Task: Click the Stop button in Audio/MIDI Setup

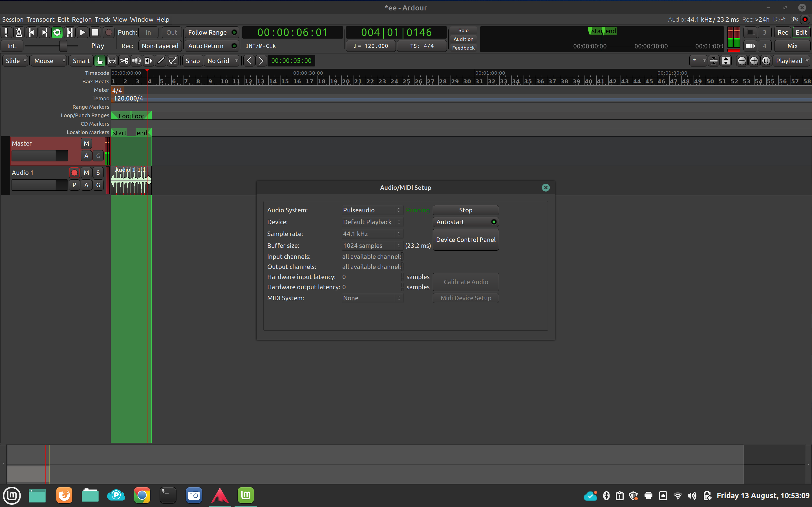Action: click(x=465, y=210)
